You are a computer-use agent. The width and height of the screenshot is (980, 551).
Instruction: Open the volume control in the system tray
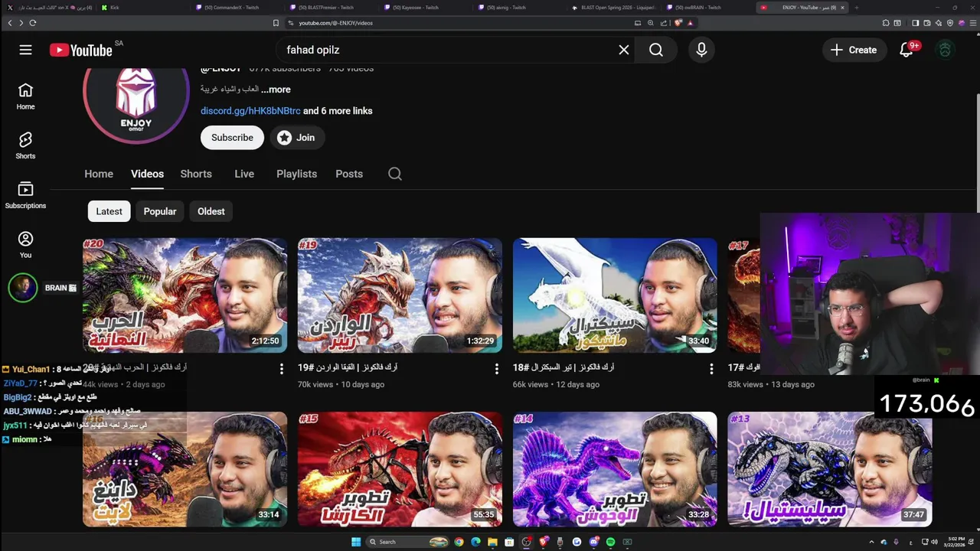click(934, 542)
